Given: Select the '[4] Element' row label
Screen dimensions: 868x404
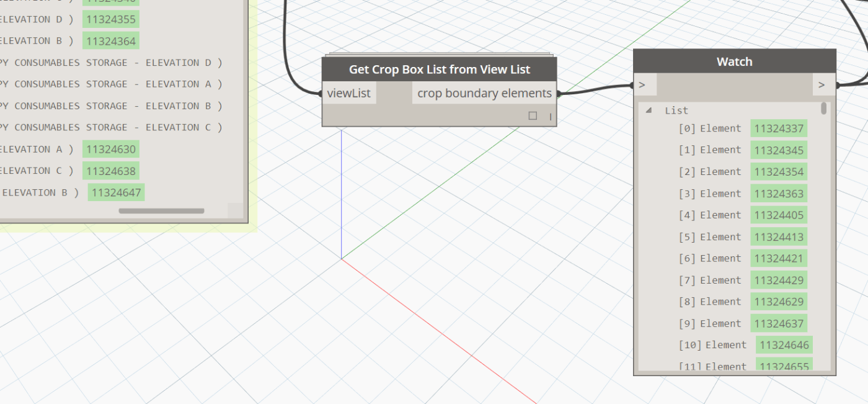Looking at the screenshot, I should (710, 215).
